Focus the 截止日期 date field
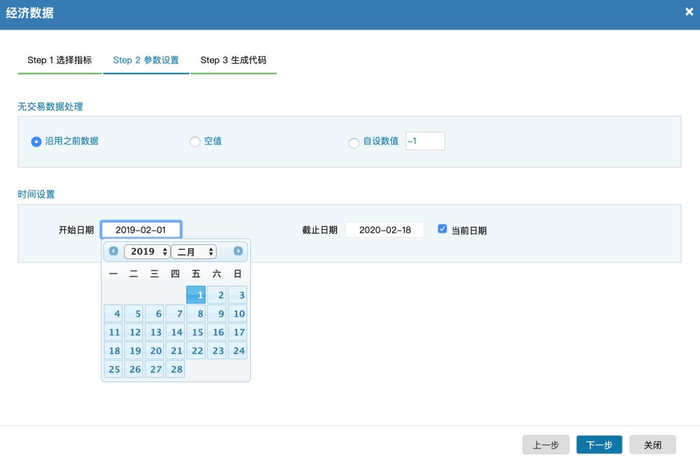 click(384, 230)
